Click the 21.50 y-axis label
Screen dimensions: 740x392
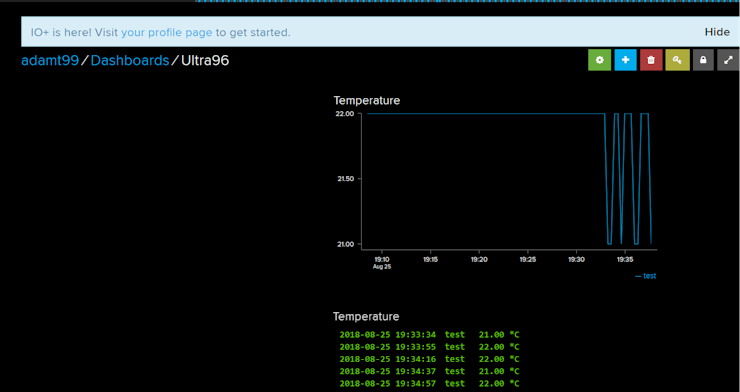tap(345, 179)
